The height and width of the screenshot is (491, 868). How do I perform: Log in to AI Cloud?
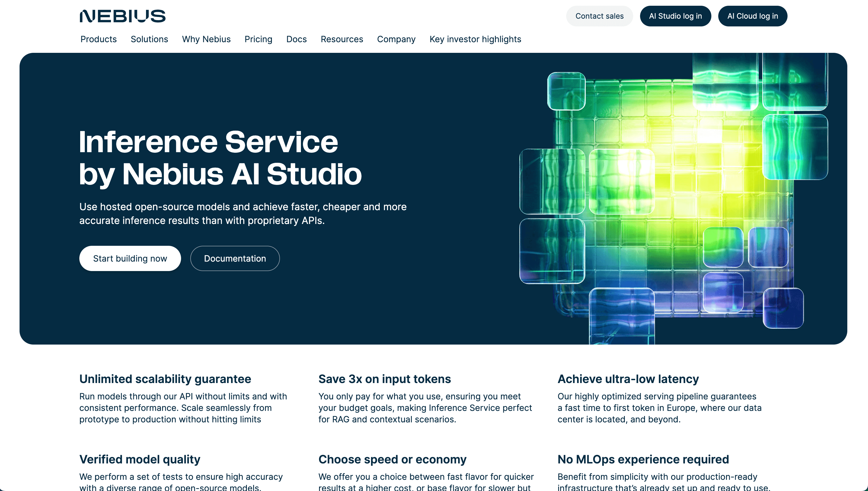(x=752, y=16)
